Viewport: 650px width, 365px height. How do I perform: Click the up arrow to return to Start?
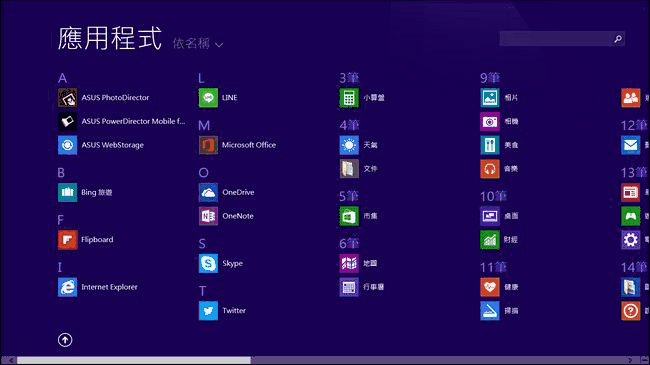(65, 340)
